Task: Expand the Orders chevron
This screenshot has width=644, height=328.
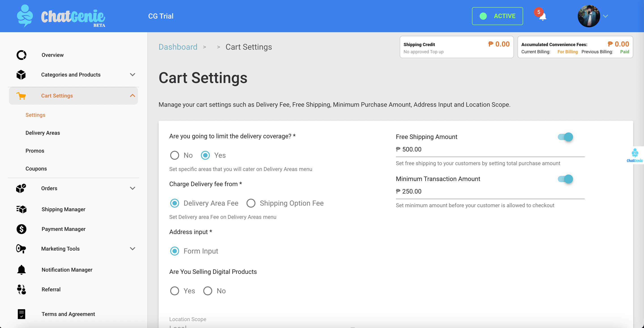Action: click(x=133, y=188)
